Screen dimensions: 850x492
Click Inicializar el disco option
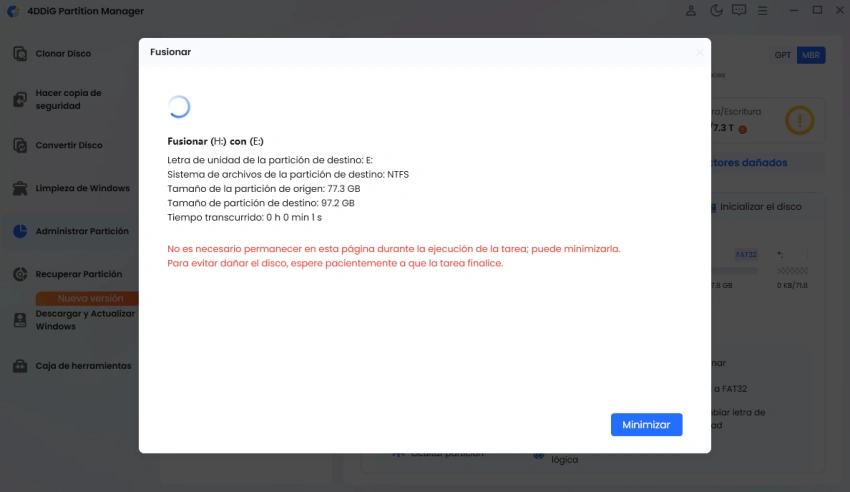coord(760,207)
